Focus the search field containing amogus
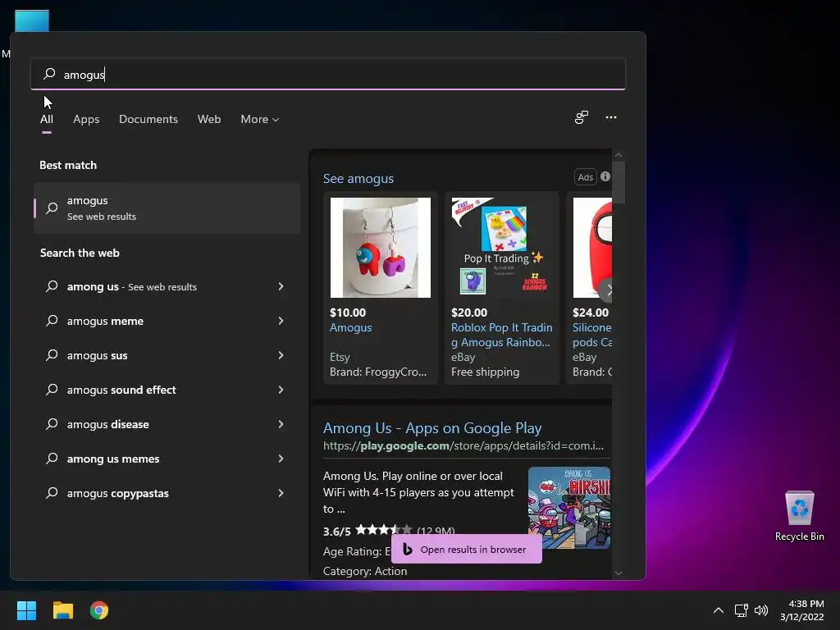 pyautogui.click(x=328, y=74)
